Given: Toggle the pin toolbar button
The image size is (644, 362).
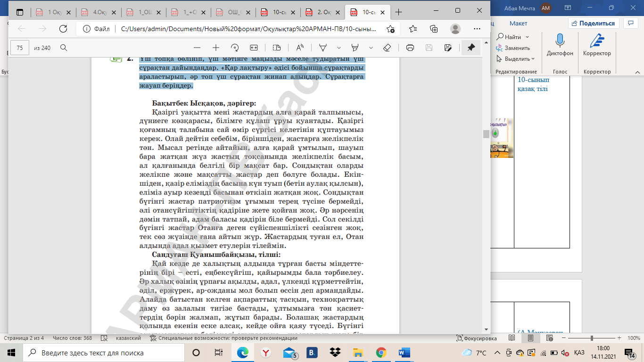Looking at the screenshot, I should pyautogui.click(x=471, y=48).
